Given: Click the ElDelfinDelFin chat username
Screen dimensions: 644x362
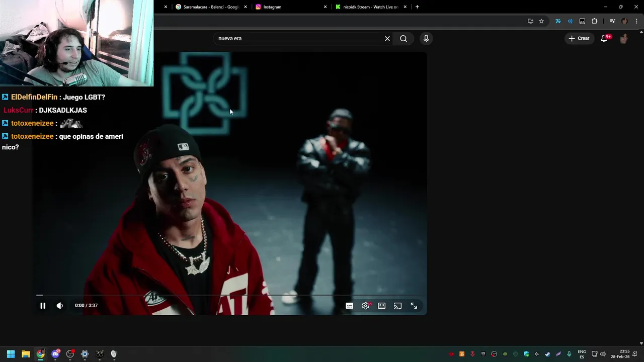Looking at the screenshot, I should pos(34,97).
